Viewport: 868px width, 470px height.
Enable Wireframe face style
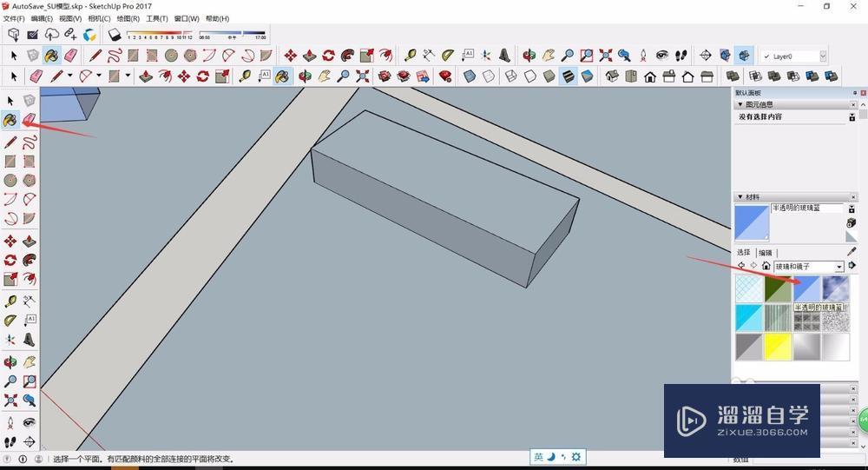point(511,76)
